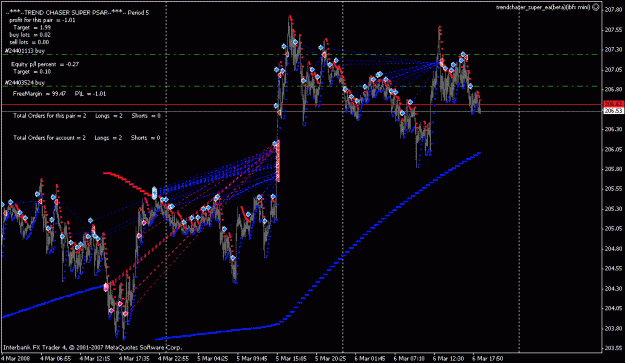625x363 pixels.
Task: Click the 204.05 price axis label
Action: point(614,308)
